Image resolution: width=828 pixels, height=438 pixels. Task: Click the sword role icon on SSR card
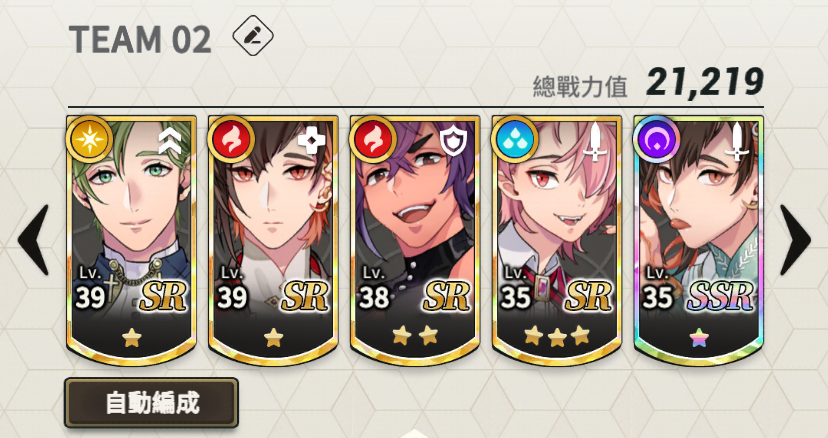737,141
